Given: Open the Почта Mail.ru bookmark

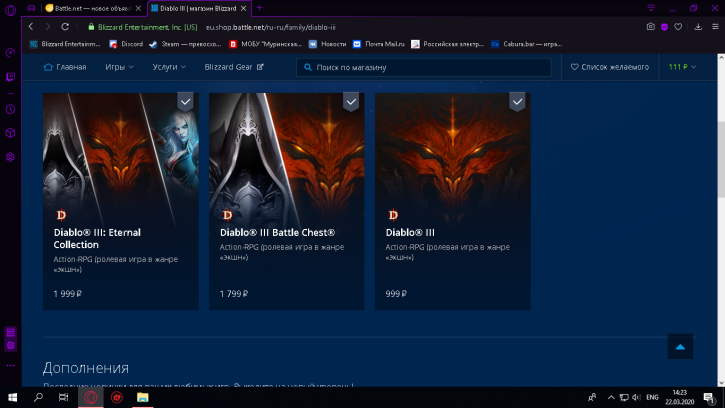Looking at the screenshot, I should (x=379, y=44).
